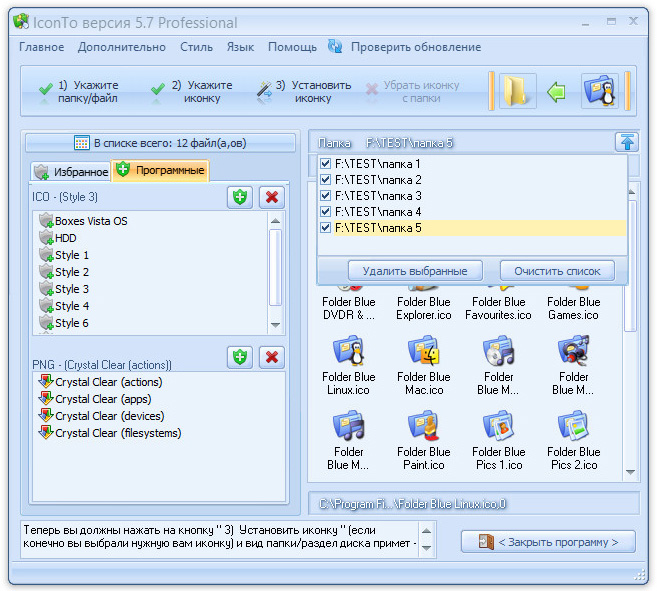This screenshot has height=591, width=659.
Task: Click the green left arrow icon
Action: click(557, 92)
